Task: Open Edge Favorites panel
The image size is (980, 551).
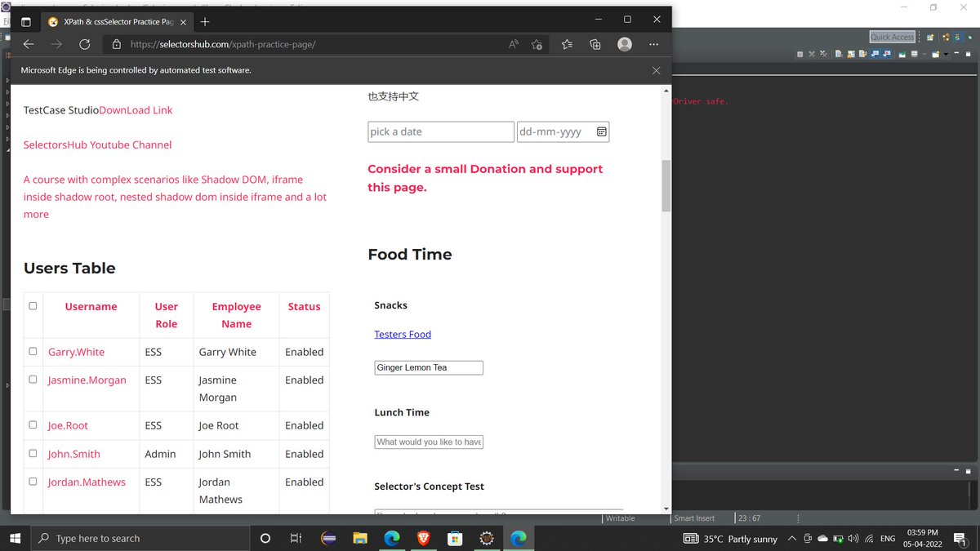Action: click(567, 44)
